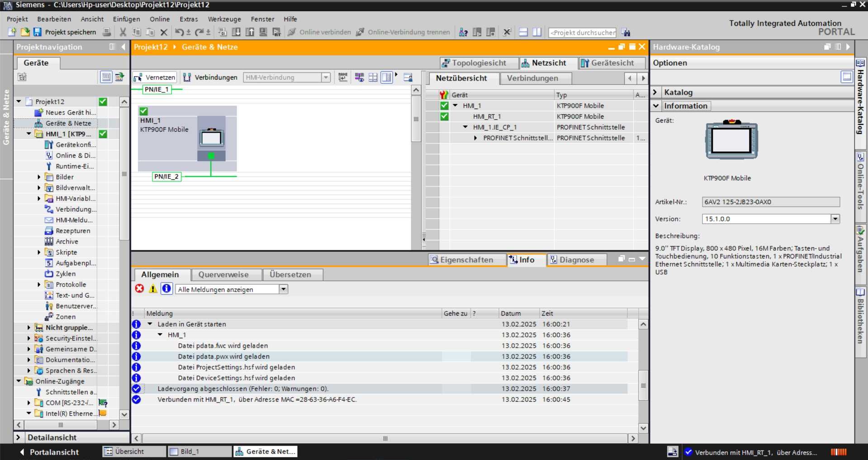Expand the Bilder tree node

pyautogui.click(x=39, y=177)
